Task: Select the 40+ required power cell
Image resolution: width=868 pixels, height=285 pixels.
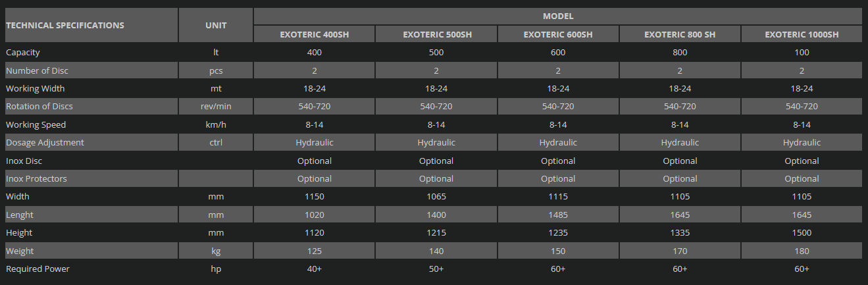Action: point(314,269)
